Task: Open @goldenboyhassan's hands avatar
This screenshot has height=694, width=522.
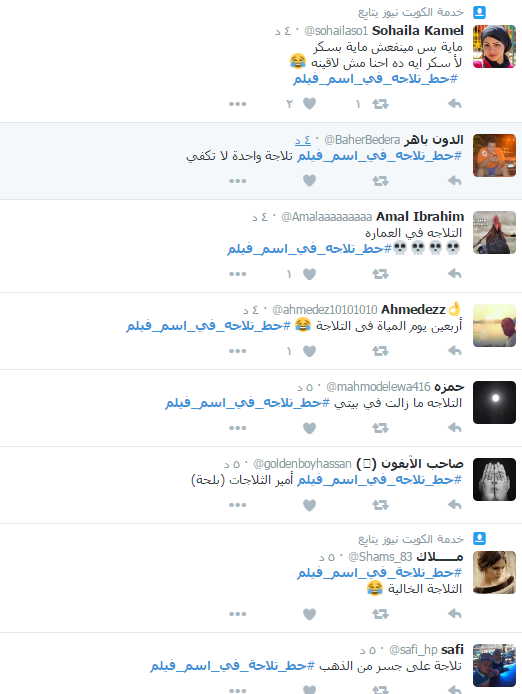Action: click(x=494, y=479)
